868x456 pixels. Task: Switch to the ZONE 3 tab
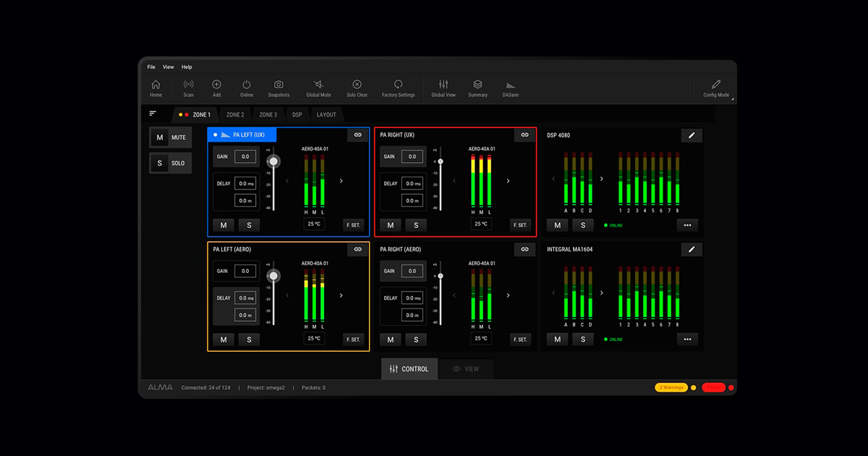point(268,114)
